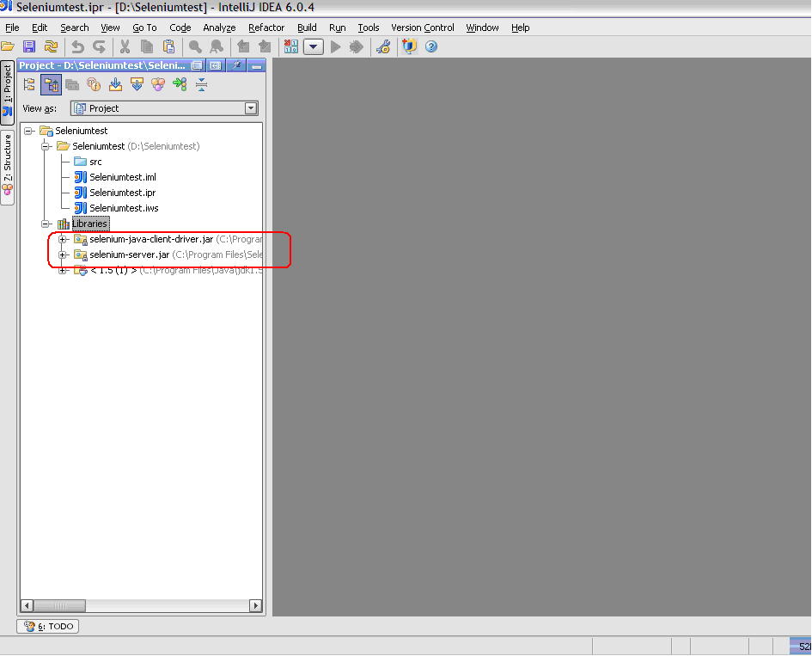
Task: Click the docked mode icon in Project titlebar
Action: pyautogui.click(x=216, y=65)
